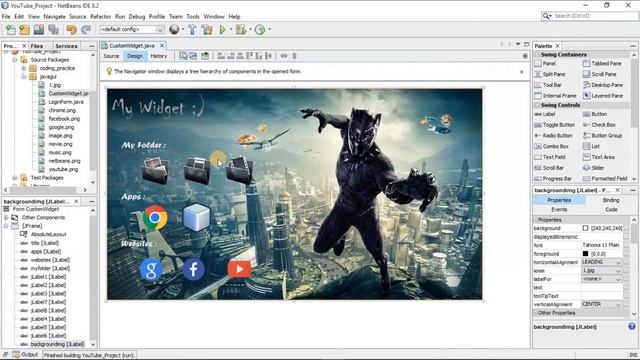The height and width of the screenshot is (360, 640).
Task: Collapse the Swing Controls palette section
Action: coord(538,105)
